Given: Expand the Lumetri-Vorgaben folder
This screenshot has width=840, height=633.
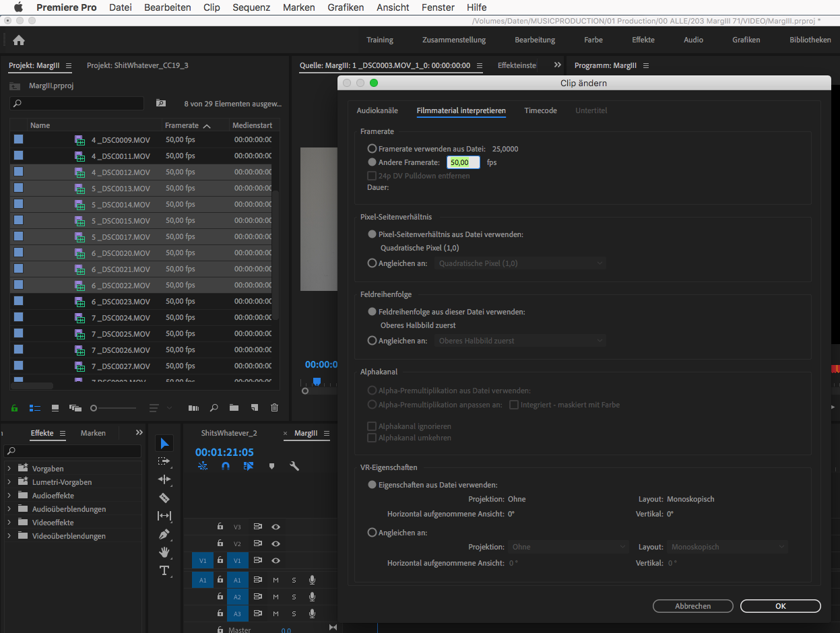Looking at the screenshot, I should click(x=9, y=482).
